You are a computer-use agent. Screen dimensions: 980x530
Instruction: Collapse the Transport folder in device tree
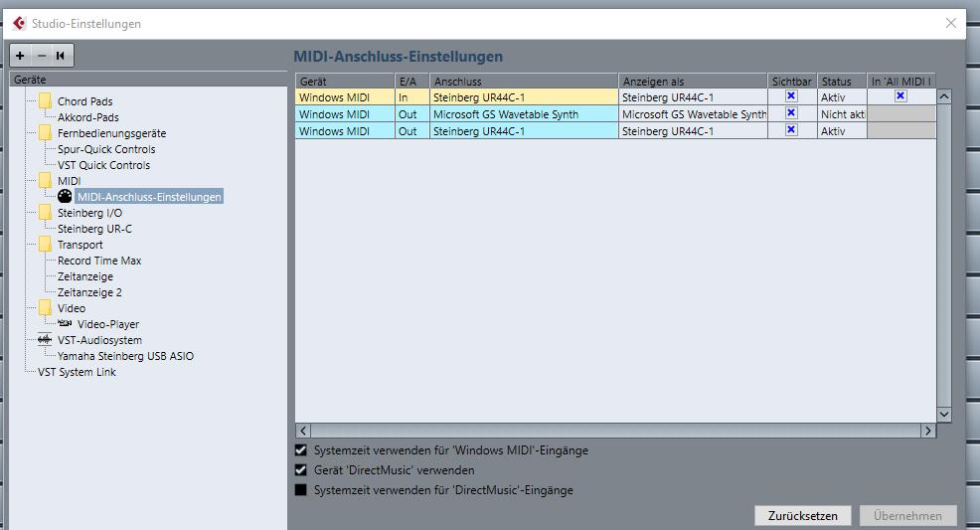click(x=45, y=244)
